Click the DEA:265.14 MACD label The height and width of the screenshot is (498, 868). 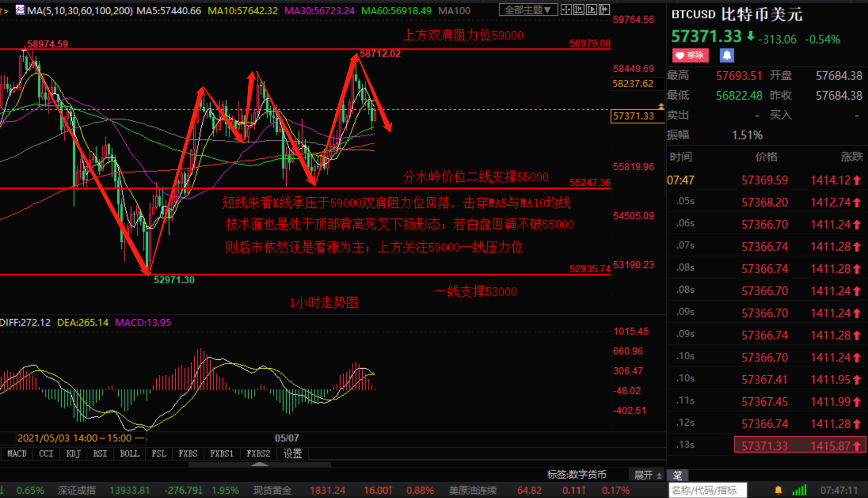[x=83, y=322]
